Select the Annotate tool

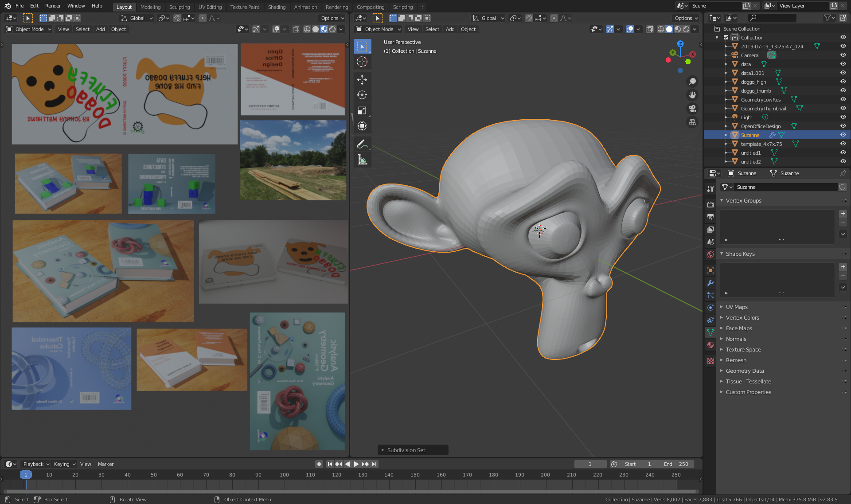pyautogui.click(x=362, y=144)
